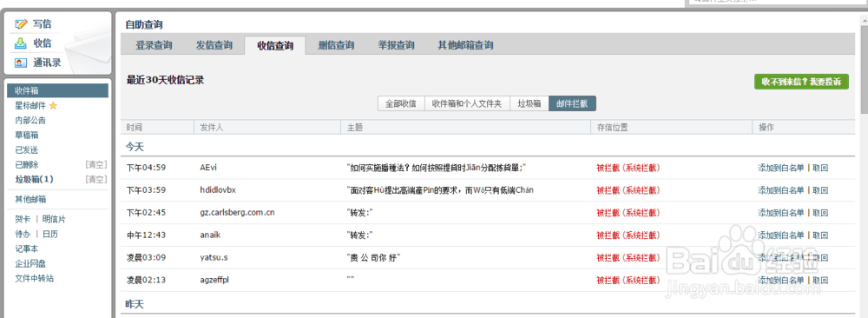Open 内部公告 folder
The image size is (868, 318).
pos(30,120)
